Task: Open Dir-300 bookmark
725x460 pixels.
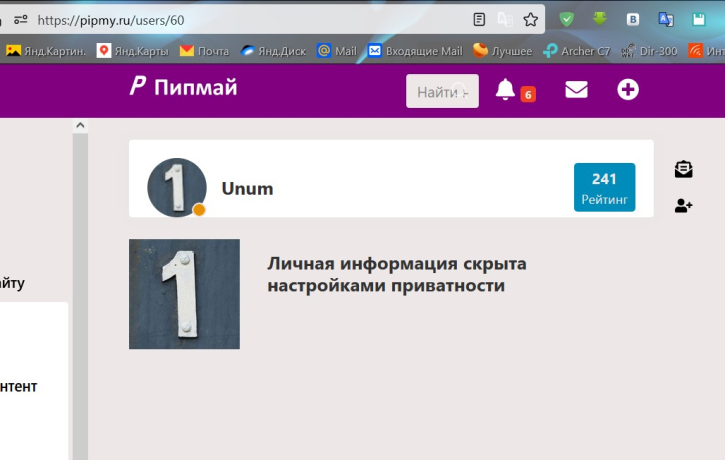Action: point(649,51)
